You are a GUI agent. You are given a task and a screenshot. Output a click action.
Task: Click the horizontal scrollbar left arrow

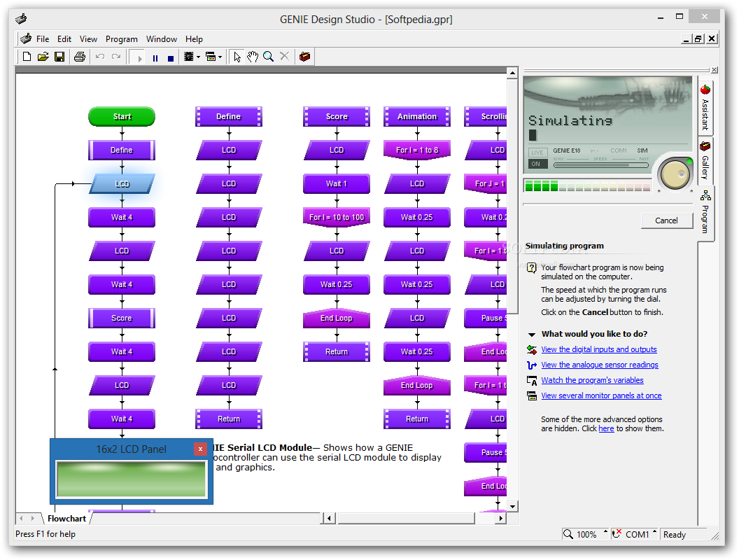328,519
